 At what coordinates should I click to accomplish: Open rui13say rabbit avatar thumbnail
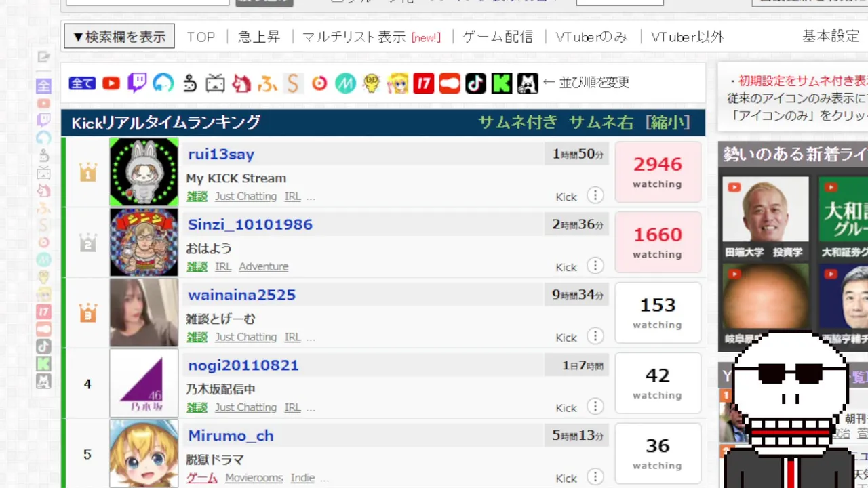click(144, 172)
